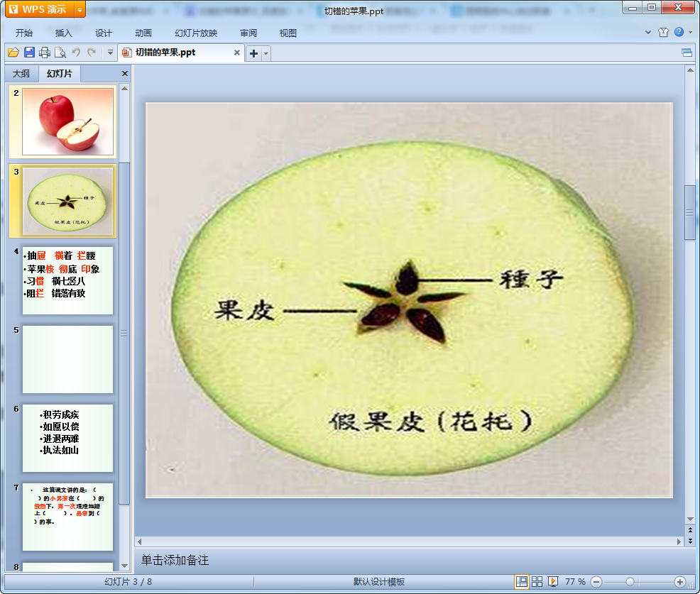Image resolution: width=700 pixels, height=594 pixels.
Task: Click up arrow of main vertical scrollbar
Action: [x=690, y=70]
